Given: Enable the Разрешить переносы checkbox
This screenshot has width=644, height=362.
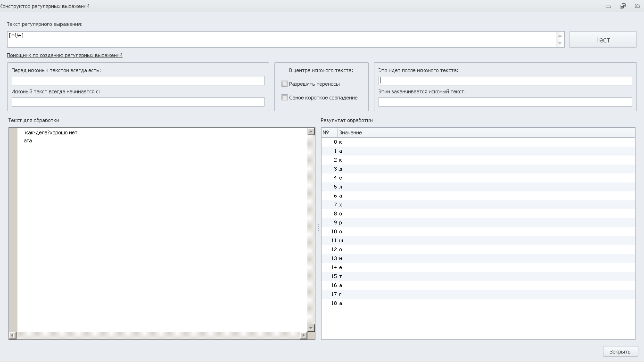Looking at the screenshot, I should [284, 84].
